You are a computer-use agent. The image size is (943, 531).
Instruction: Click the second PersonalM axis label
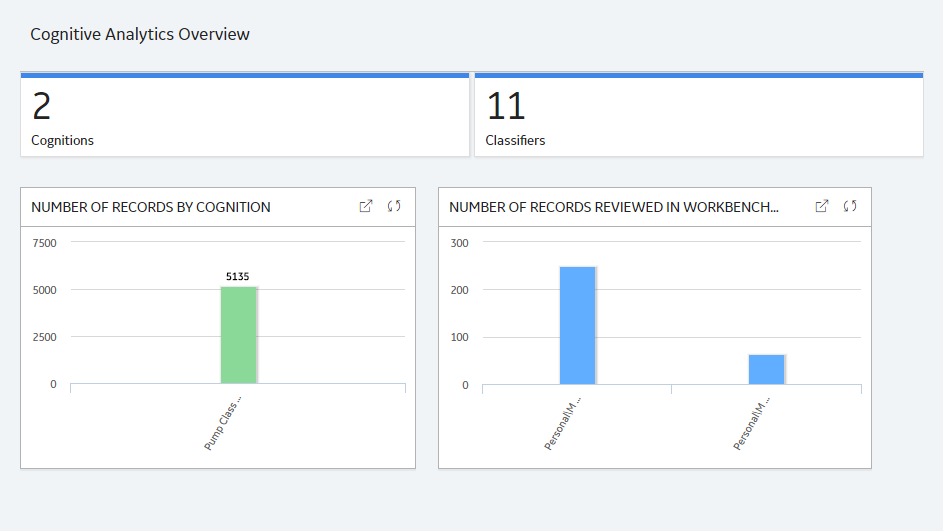point(751,423)
